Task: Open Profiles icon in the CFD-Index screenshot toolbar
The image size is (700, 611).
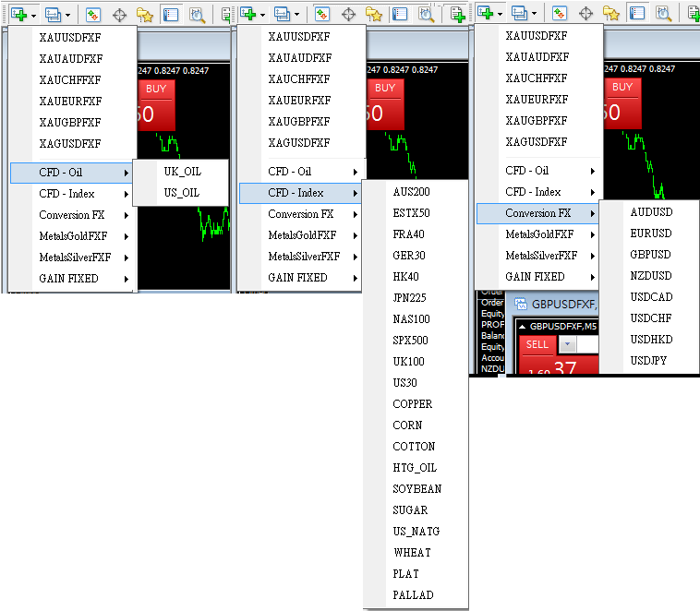Action: (x=283, y=14)
